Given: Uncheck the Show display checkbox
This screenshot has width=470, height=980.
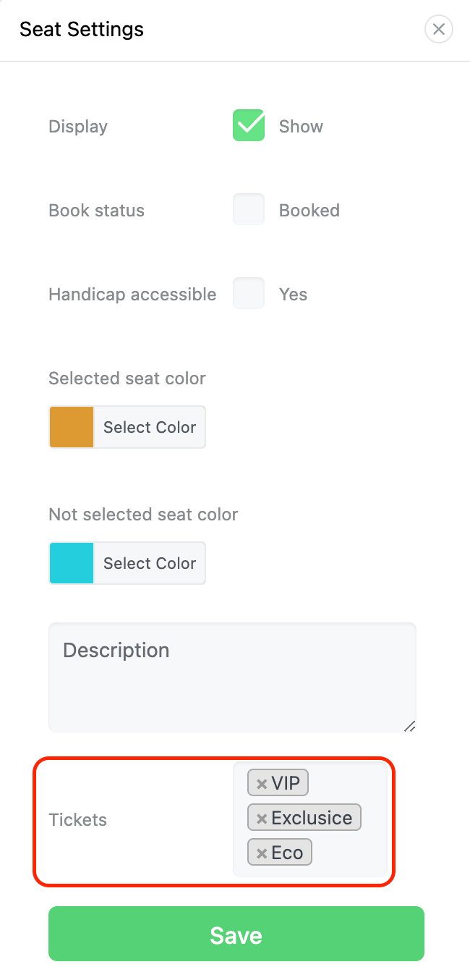Looking at the screenshot, I should tap(248, 125).
